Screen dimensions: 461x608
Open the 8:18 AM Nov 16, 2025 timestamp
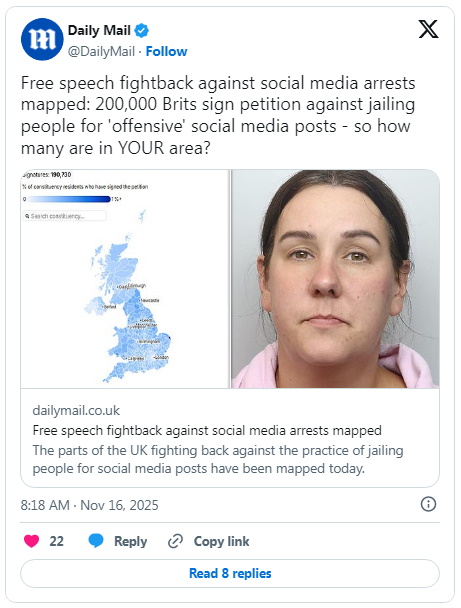point(90,505)
